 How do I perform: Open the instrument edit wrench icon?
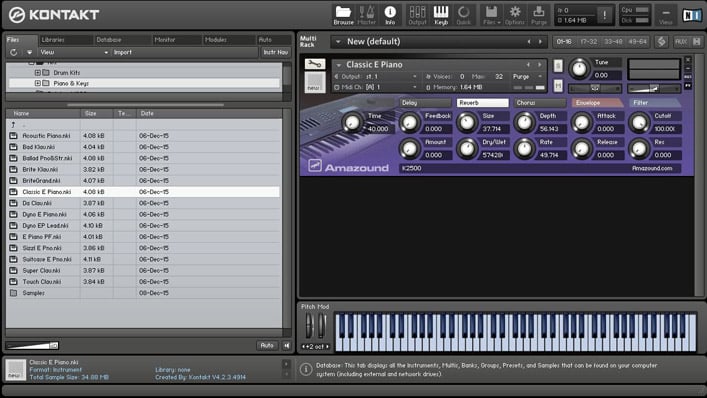(315, 64)
